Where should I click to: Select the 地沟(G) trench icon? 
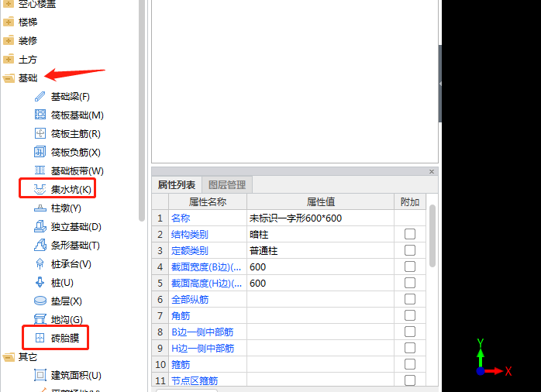(x=40, y=320)
